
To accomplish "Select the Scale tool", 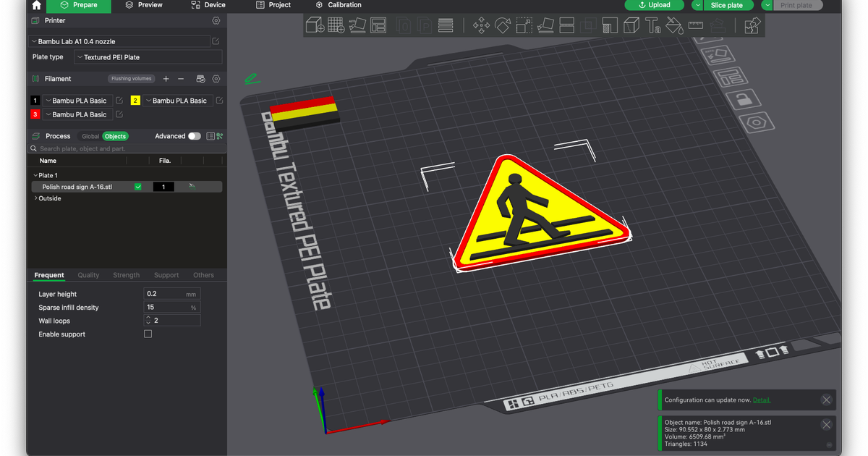I will click(x=524, y=25).
